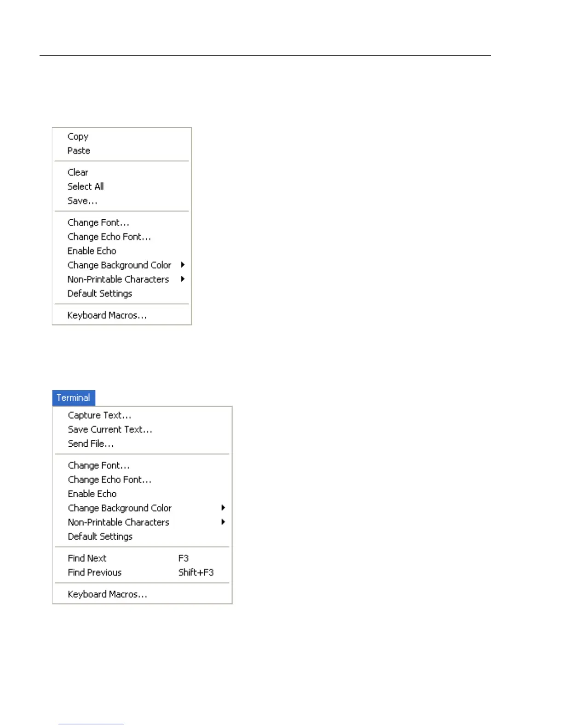563x728 pixels.
Task: Open the Terminal menu header
Action: [x=73, y=398]
